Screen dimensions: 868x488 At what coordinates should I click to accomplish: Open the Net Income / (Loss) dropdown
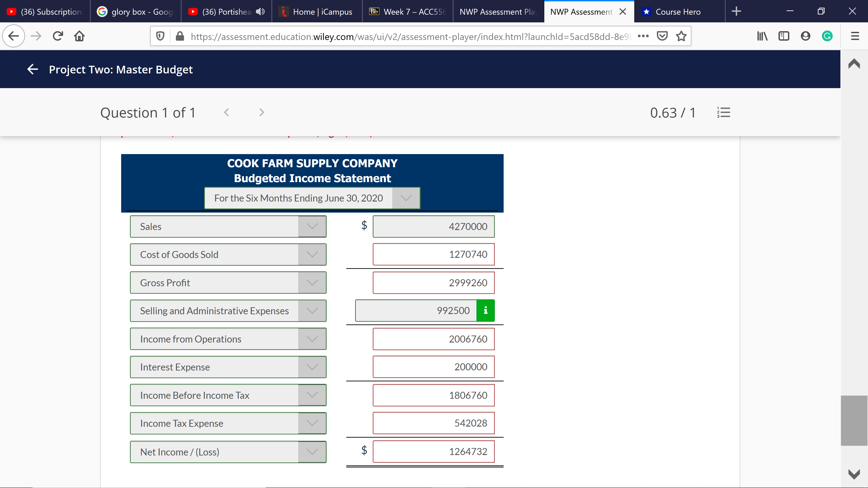(312, 452)
